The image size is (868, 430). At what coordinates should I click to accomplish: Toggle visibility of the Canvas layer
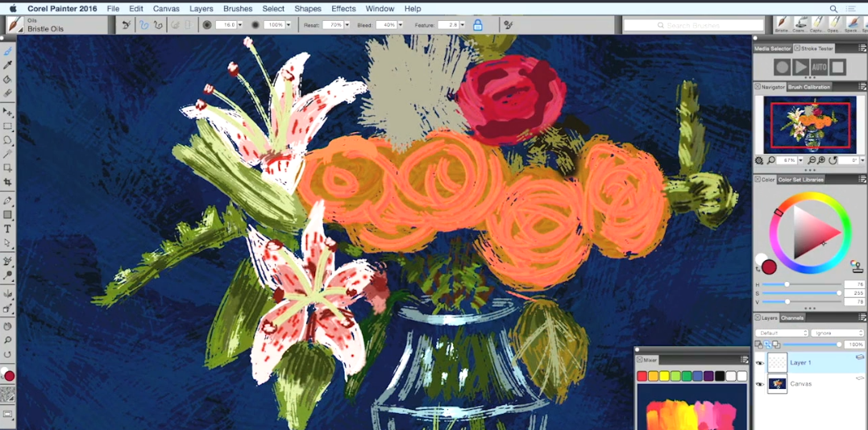[x=759, y=384]
